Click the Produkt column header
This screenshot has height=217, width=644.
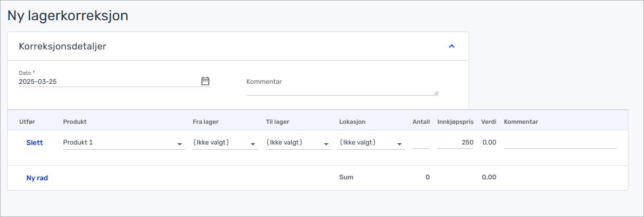(75, 122)
